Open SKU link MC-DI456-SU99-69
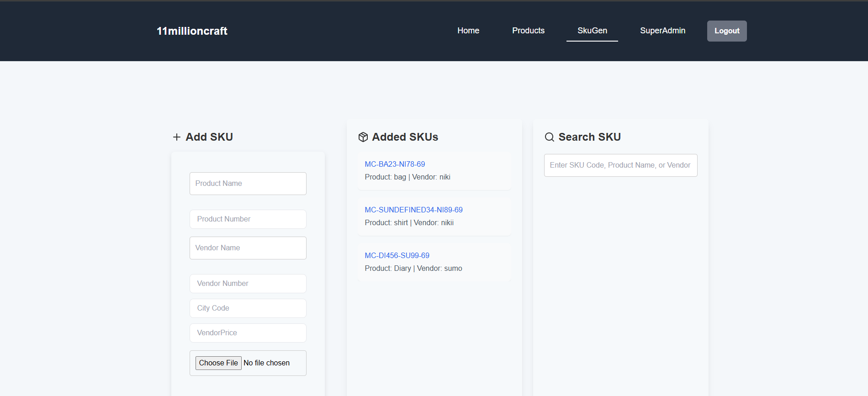 pyautogui.click(x=397, y=256)
